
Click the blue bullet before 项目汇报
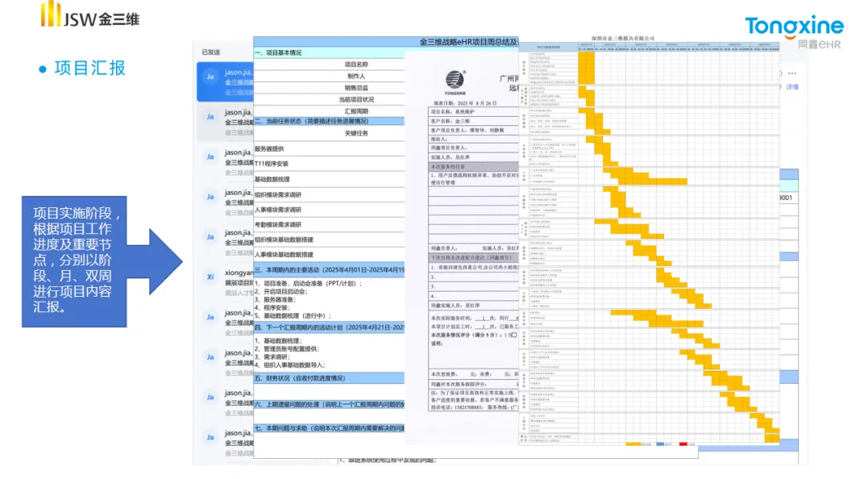pyautogui.click(x=43, y=69)
